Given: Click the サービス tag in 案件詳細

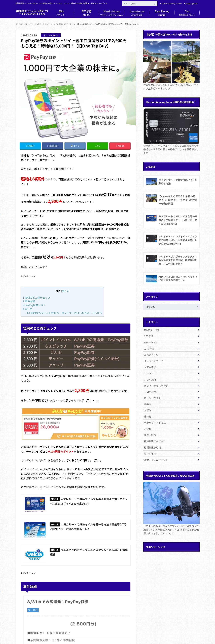Looking at the screenshot, I should [33, 610].
